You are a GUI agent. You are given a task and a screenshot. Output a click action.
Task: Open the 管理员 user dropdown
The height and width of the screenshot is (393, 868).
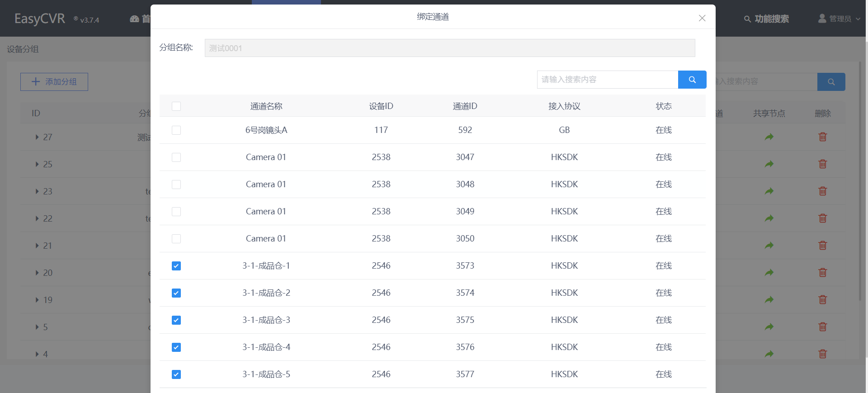(x=840, y=19)
